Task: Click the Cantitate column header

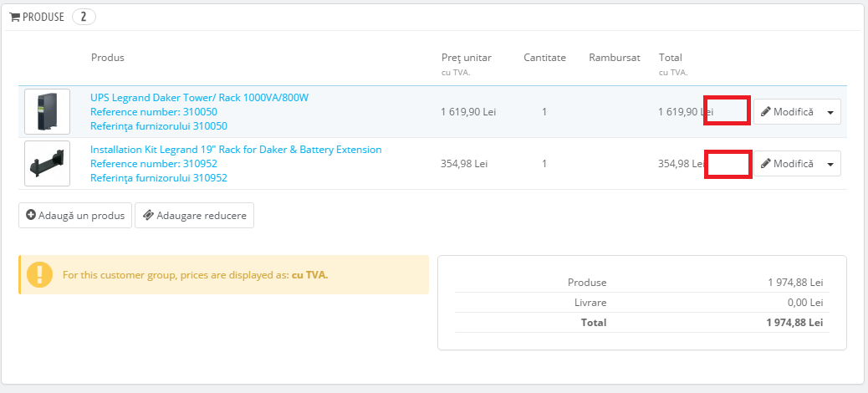Action: pos(544,58)
